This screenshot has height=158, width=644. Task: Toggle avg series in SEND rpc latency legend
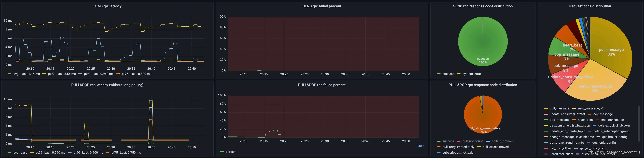16,74
